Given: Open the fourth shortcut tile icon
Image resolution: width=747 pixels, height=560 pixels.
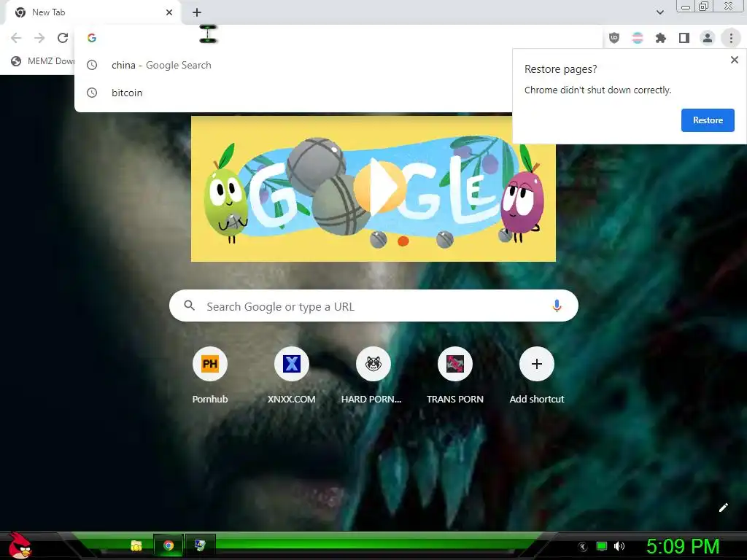Looking at the screenshot, I should [455, 364].
